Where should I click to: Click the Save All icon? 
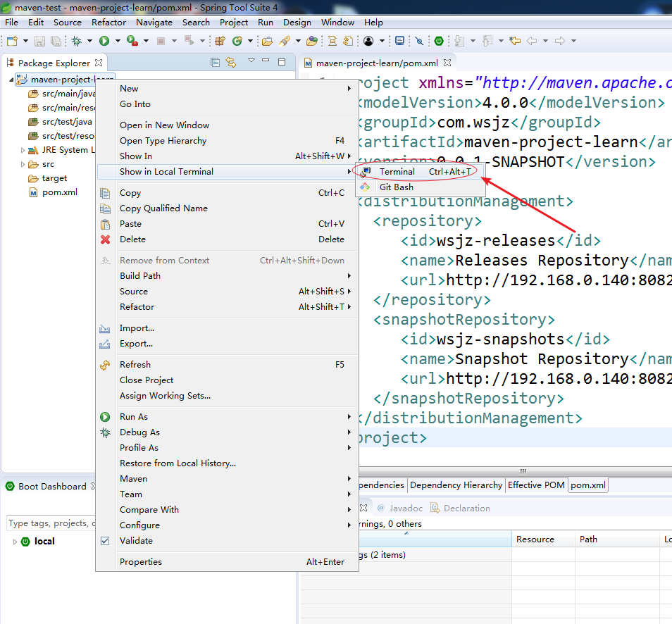click(56, 41)
